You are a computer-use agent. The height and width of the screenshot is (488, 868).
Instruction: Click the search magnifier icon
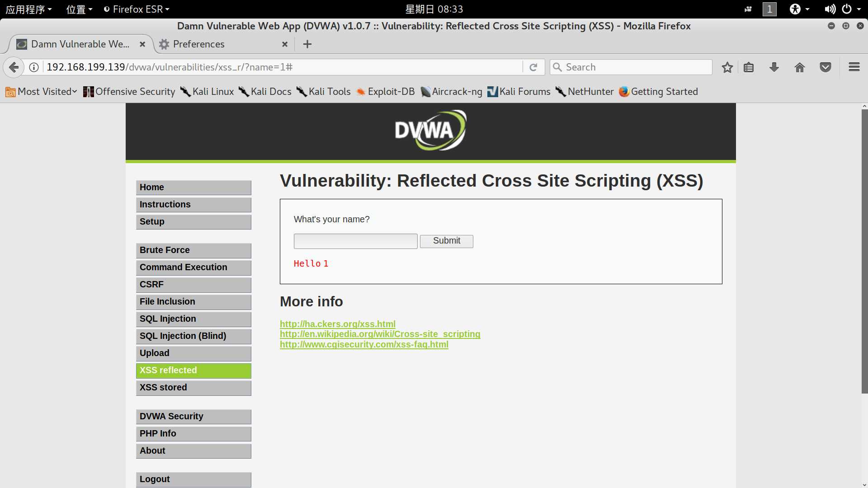click(557, 67)
